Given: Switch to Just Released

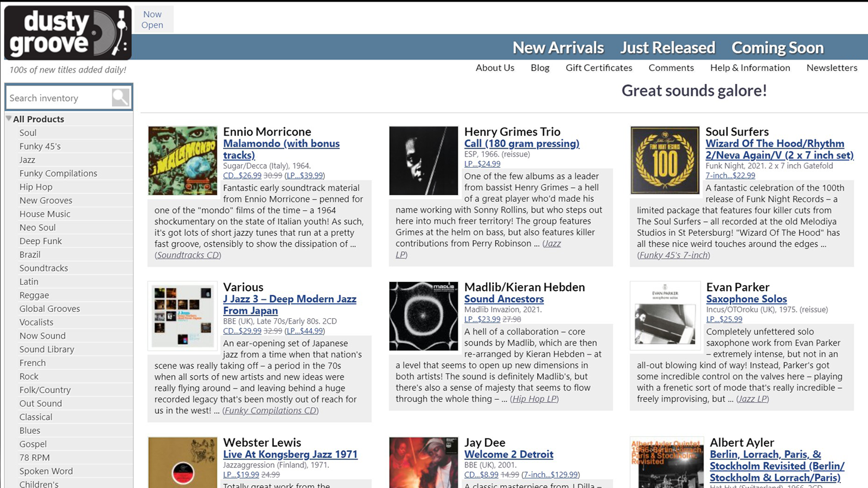Looking at the screenshot, I should pyautogui.click(x=667, y=48).
